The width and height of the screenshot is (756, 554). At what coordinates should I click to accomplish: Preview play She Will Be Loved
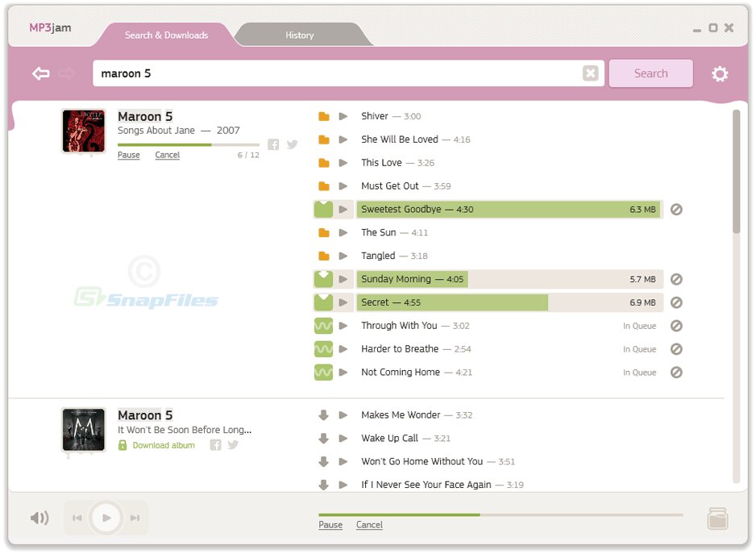[x=343, y=140]
